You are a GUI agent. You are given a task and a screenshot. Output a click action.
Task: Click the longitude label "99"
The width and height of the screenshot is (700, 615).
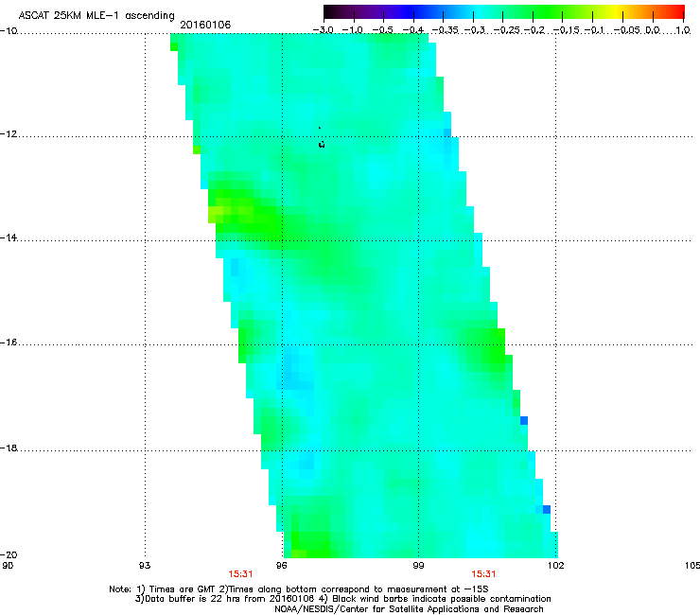(x=418, y=566)
